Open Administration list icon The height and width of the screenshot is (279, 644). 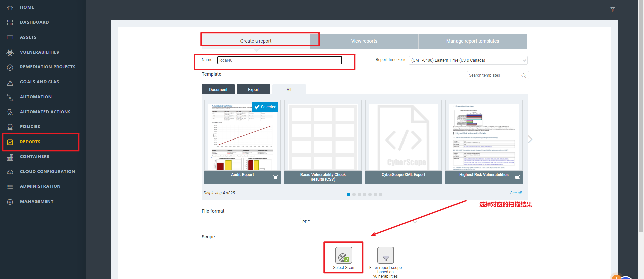click(10, 187)
